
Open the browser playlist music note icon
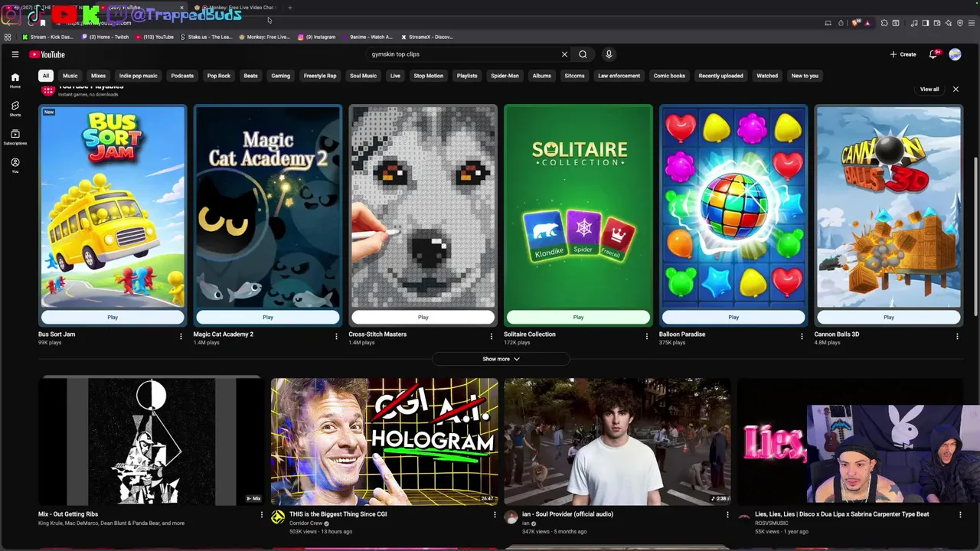point(914,23)
